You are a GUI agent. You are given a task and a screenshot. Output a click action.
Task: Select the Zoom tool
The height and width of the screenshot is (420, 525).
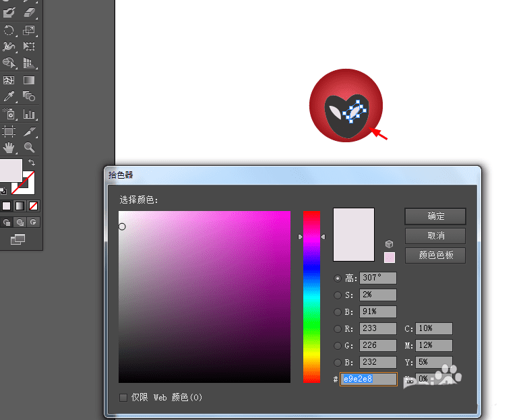point(29,148)
